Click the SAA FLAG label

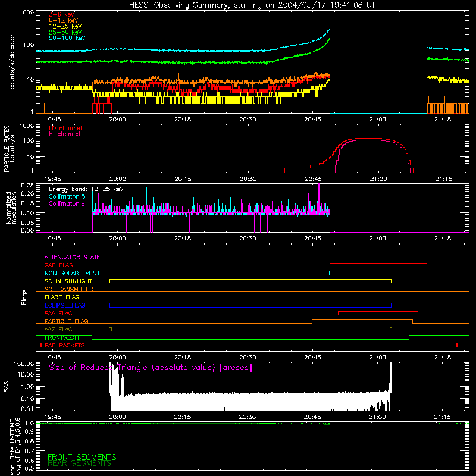click(x=58, y=313)
